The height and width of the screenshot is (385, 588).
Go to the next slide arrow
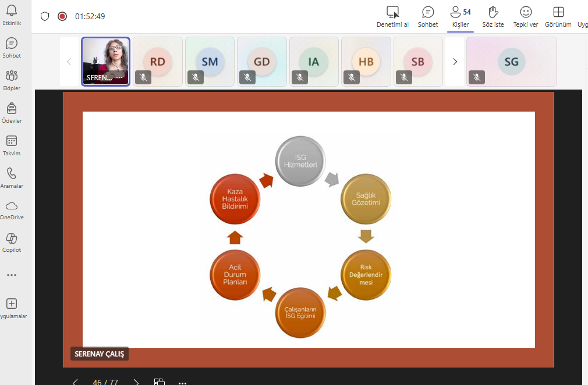point(136,382)
